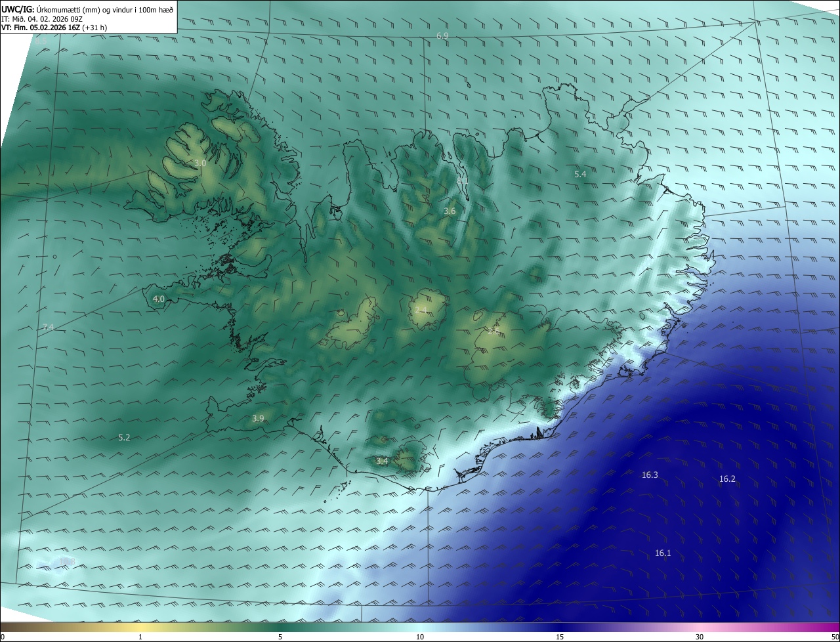Click the 3.4 value near the south coast
The height and width of the screenshot is (642, 840).
(x=382, y=461)
